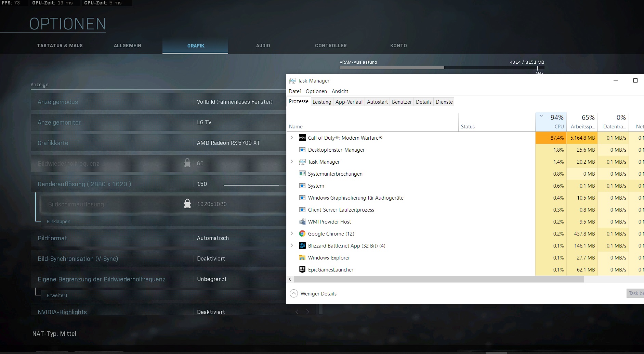Click the Windows Graphisolierung process icon
Viewport: 644px width, 354px height.
[302, 198]
